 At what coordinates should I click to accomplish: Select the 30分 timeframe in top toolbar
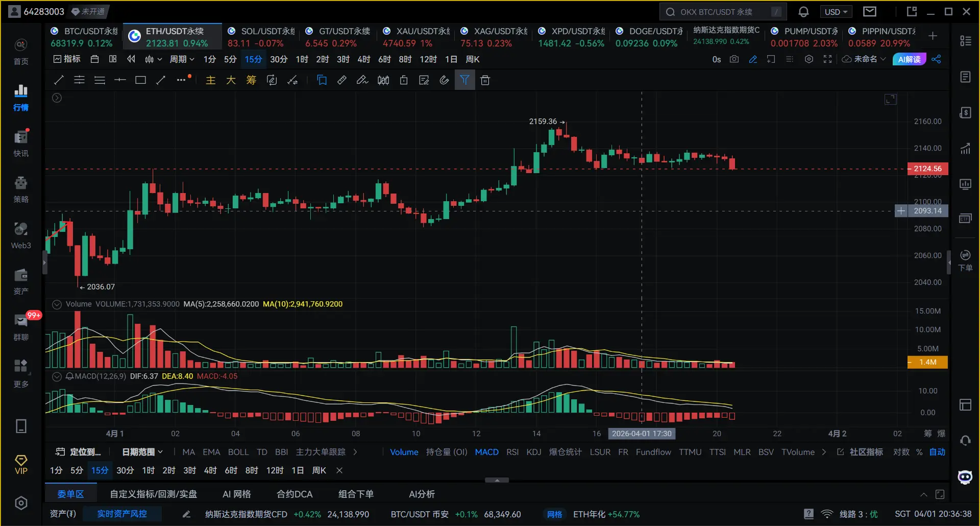tap(278, 59)
